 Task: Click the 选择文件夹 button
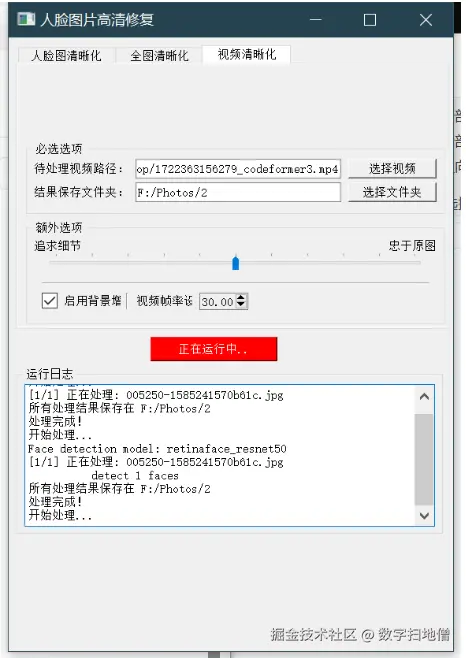392,192
